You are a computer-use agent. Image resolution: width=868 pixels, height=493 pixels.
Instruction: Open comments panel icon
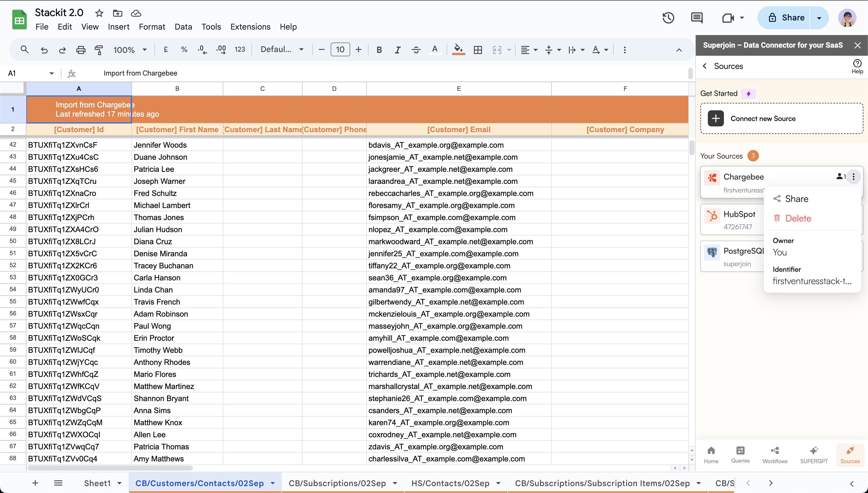point(697,18)
